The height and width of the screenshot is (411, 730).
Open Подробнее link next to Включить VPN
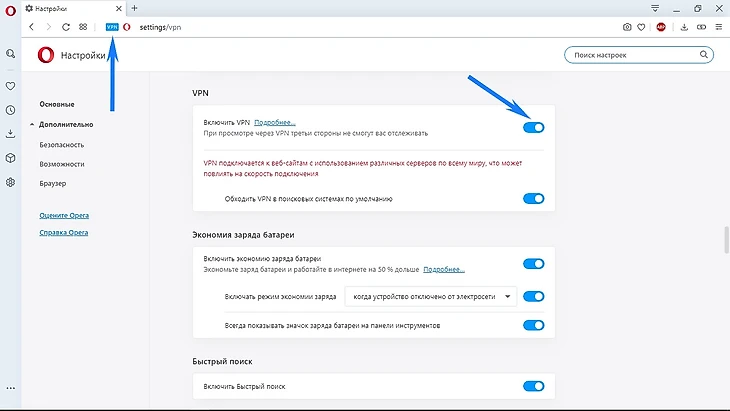click(x=275, y=122)
